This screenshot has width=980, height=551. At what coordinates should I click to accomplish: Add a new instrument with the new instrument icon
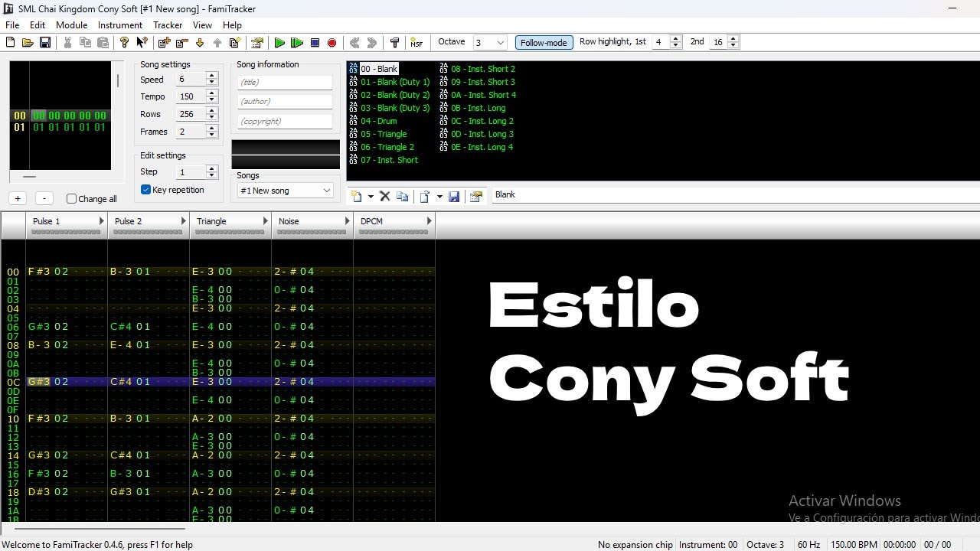[357, 197]
